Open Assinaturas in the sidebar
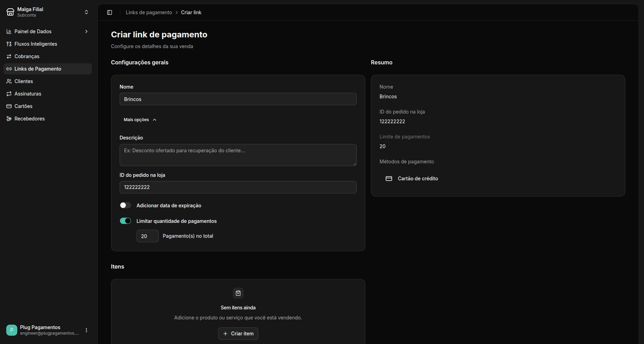Viewport: 644px width, 344px height. pyautogui.click(x=48, y=94)
